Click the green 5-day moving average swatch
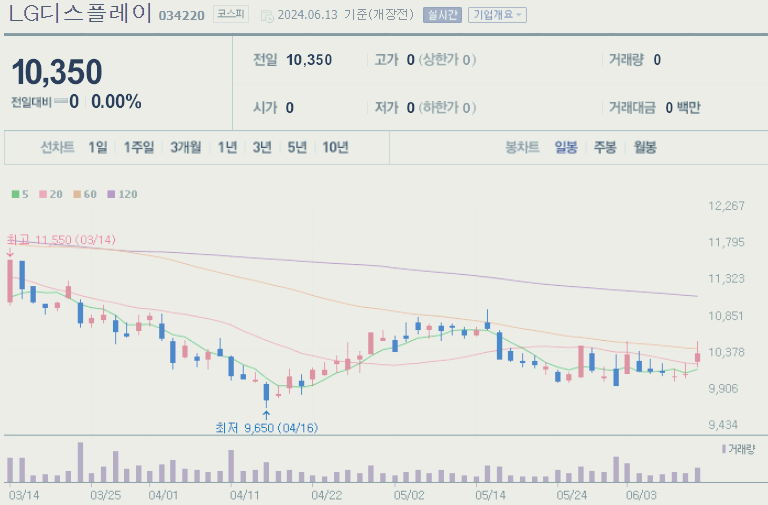This screenshot has height=505, width=768. (16, 194)
